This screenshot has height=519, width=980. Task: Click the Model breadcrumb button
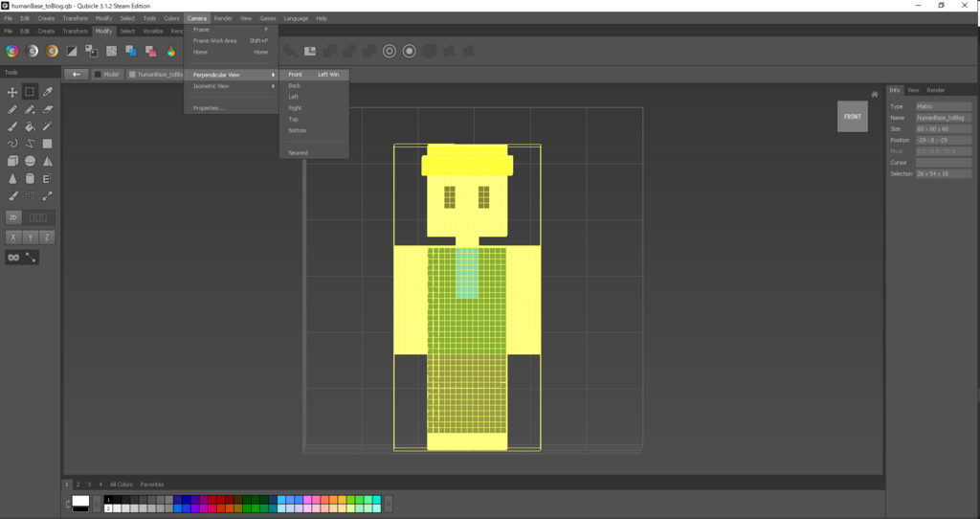pos(107,75)
